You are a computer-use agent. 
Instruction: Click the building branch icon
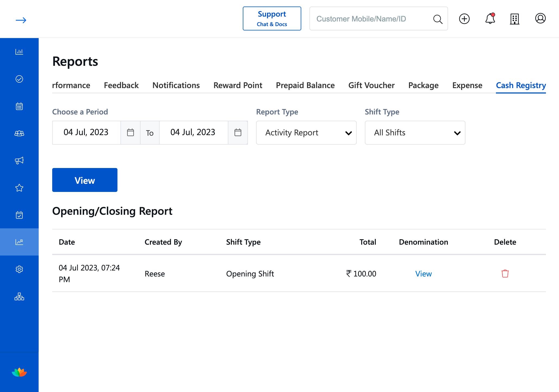[x=515, y=19]
